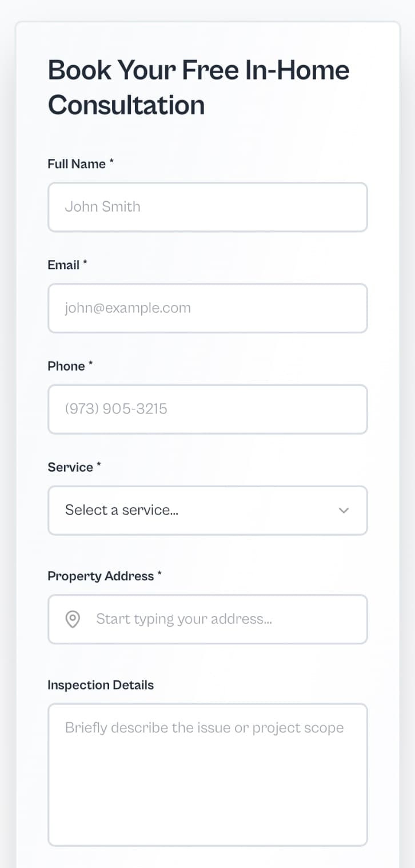Click the required asterisk beside Phone

tap(91, 365)
